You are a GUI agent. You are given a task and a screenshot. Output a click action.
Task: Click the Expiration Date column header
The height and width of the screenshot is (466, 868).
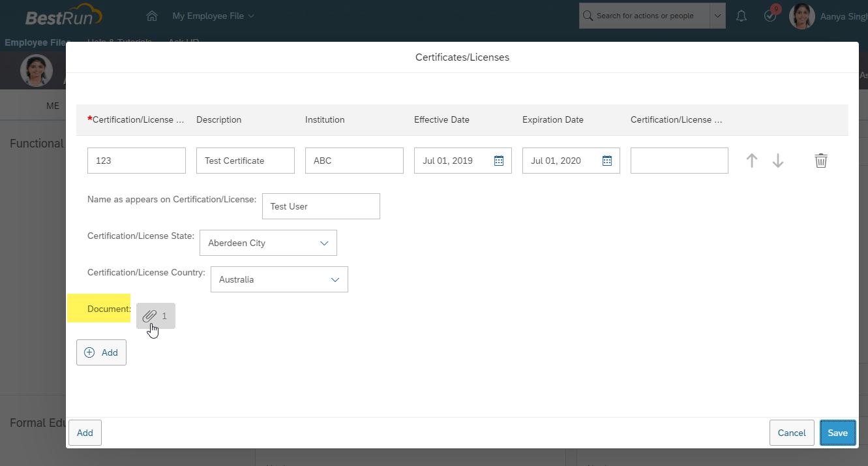[x=553, y=120]
